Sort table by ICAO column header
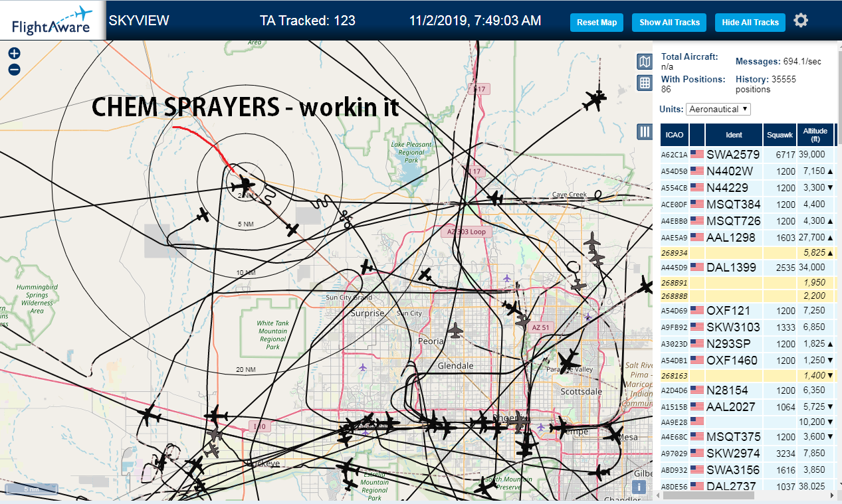The height and width of the screenshot is (504, 842). point(675,135)
